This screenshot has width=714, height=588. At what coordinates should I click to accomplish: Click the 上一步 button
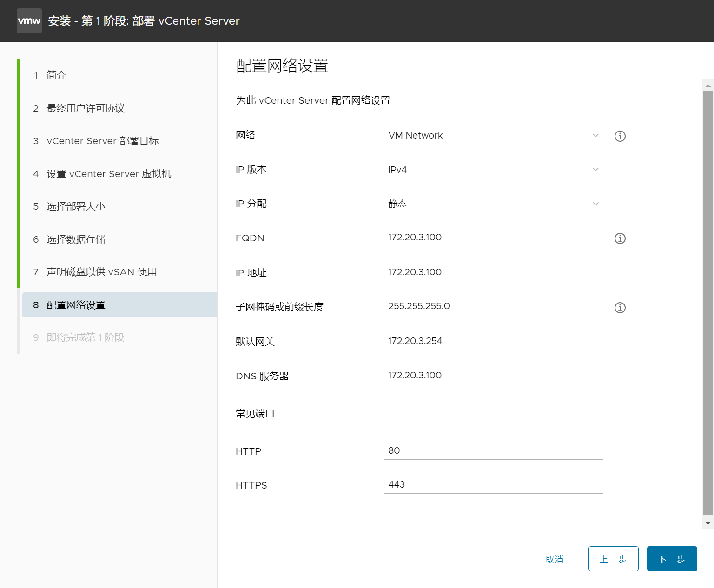coord(613,559)
